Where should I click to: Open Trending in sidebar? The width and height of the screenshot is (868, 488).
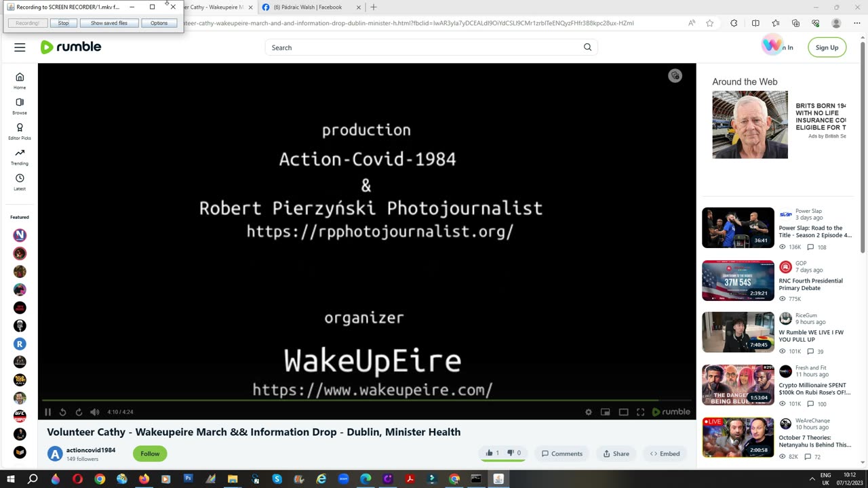pyautogui.click(x=20, y=157)
